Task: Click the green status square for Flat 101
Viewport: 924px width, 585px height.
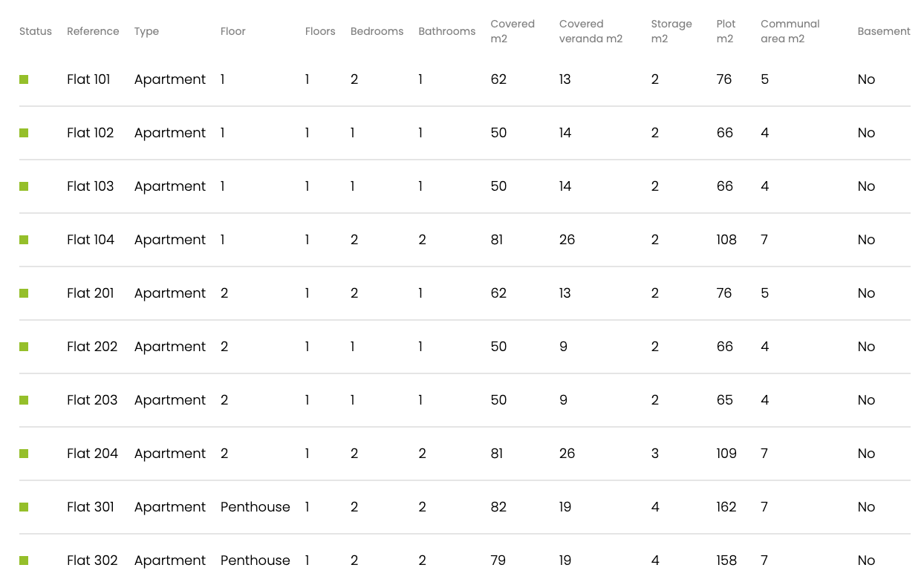Action: (x=24, y=79)
